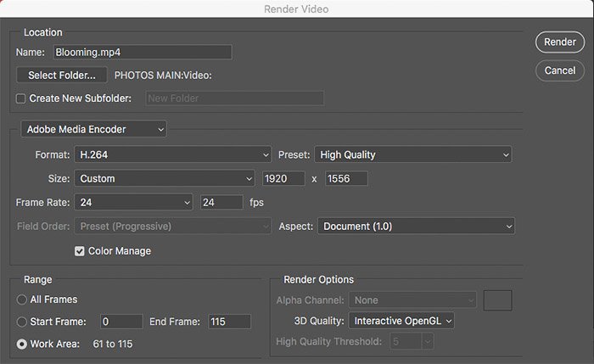Viewport: 594px width, 364px height.
Task: Click the 1920 width field
Action: point(283,178)
